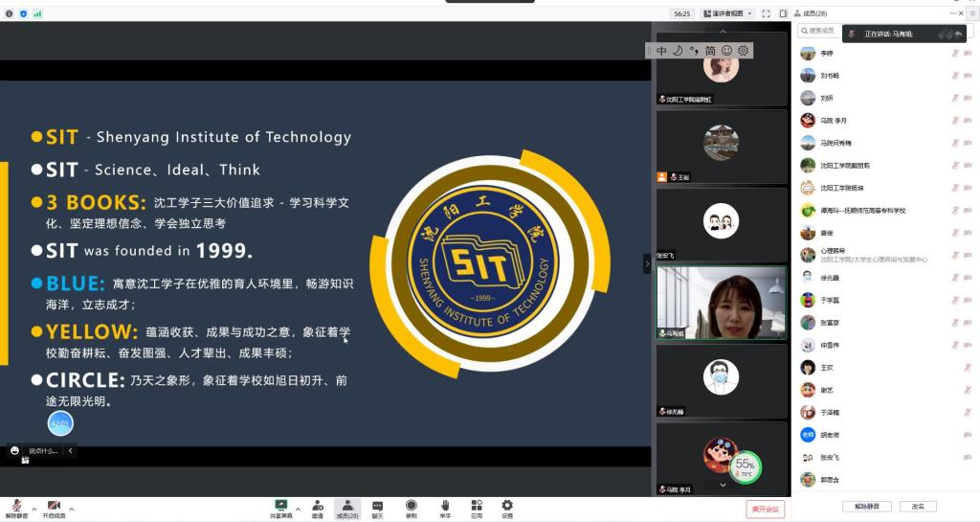Select member 马院何秀梅 in list
Image resolution: width=980 pixels, height=522 pixels.
coord(886,143)
